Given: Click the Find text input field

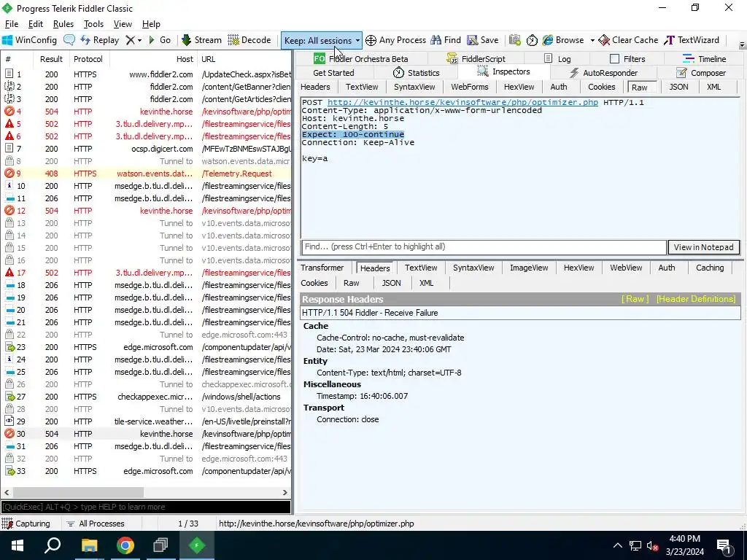Looking at the screenshot, I should (484, 246).
